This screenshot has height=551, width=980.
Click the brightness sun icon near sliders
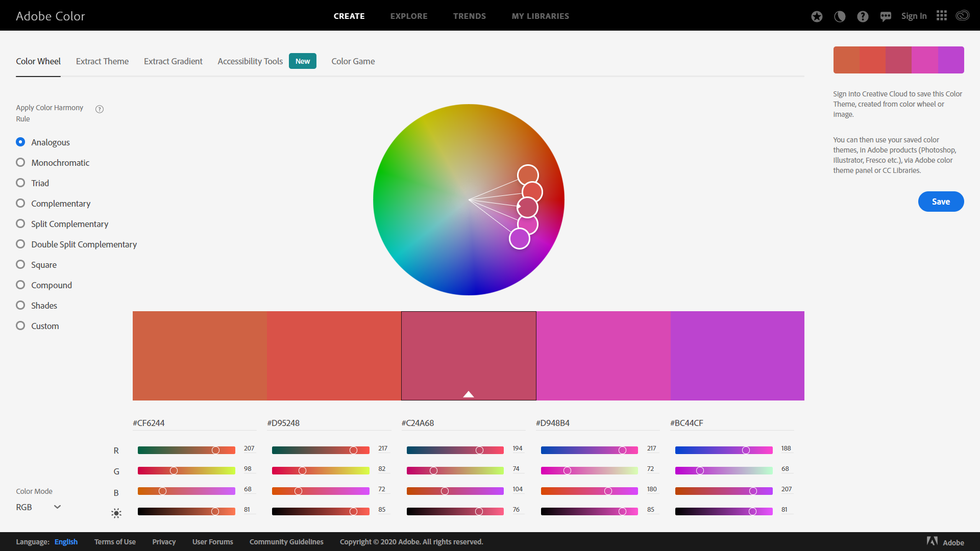pyautogui.click(x=116, y=513)
